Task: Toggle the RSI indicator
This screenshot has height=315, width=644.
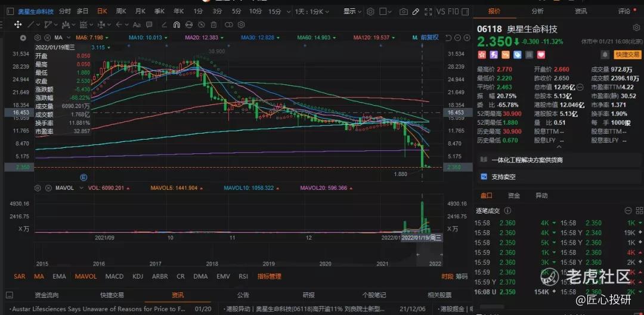Action: [x=243, y=276]
